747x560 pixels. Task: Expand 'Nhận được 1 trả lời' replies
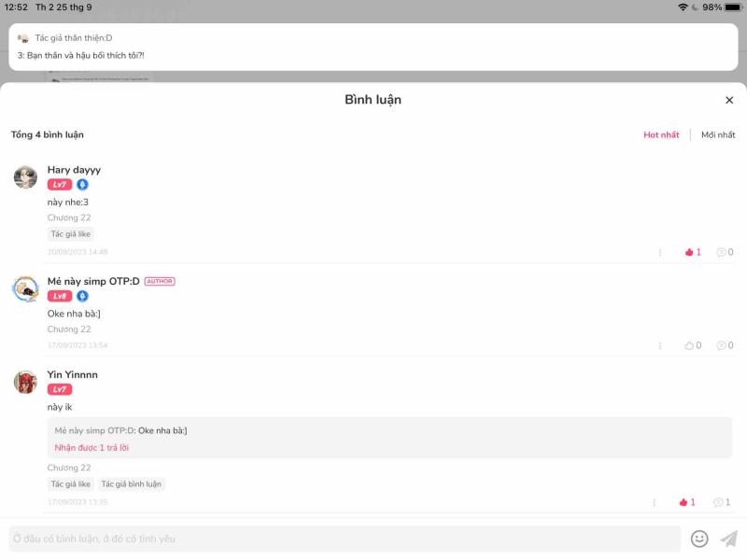click(92, 448)
